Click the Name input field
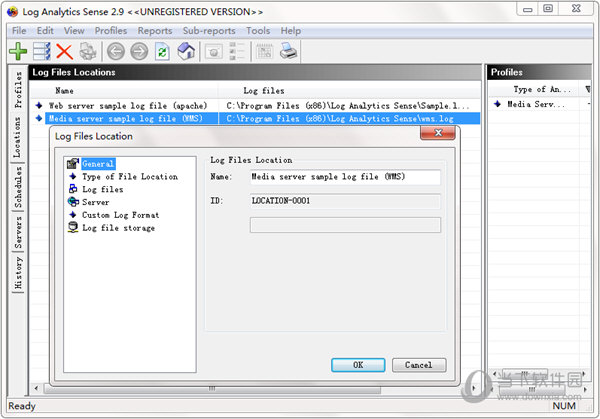Viewport: 600px width, 419px height. pyautogui.click(x=345, y=177)
